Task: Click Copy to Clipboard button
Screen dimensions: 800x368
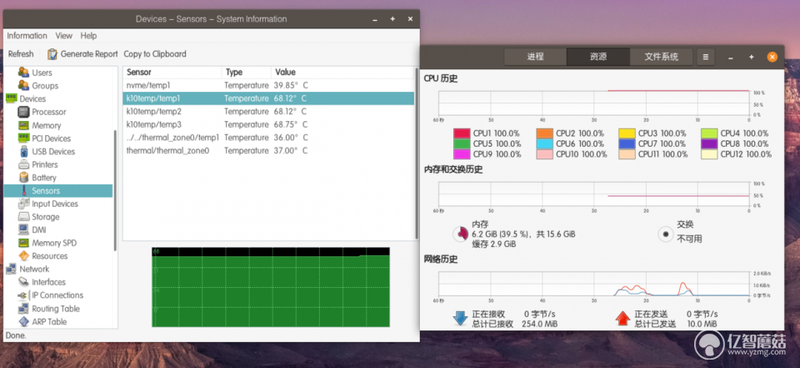Action: click(x=155, y=54)
